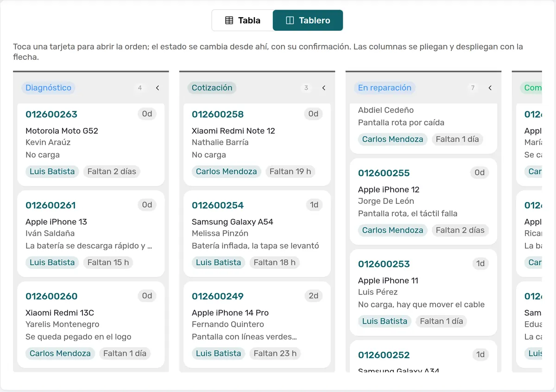Click the Faltan 19 h badge
556x392 pixels.
tap(291, 171)
